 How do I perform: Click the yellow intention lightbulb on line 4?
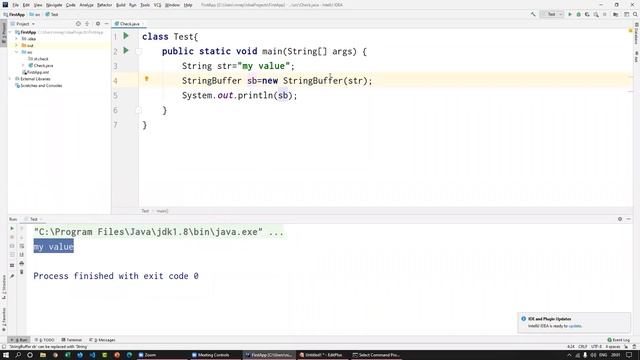point(147,79)
